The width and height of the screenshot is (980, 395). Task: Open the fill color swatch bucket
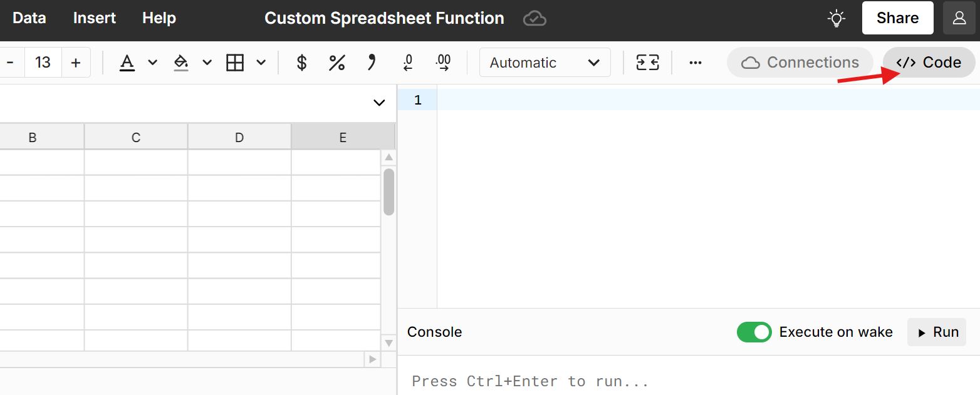pos(181,63)
